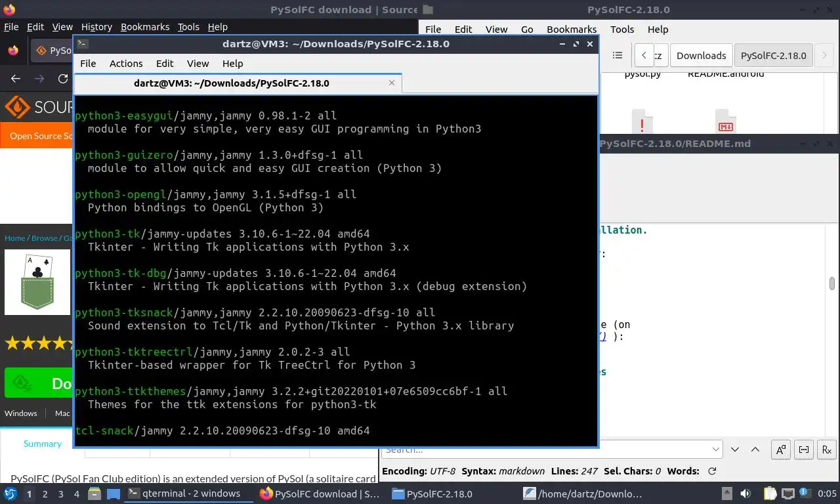Image resolution: width=840 pixels, height=504 pixels.
Task: Open the file manager Bookmarks menu
Action: (572, 30)
